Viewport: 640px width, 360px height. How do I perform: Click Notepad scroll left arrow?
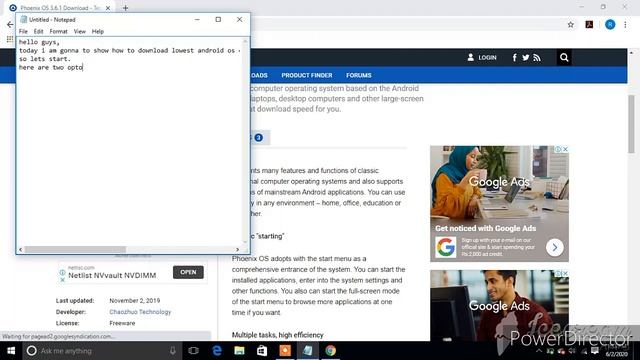coord(21,249)
